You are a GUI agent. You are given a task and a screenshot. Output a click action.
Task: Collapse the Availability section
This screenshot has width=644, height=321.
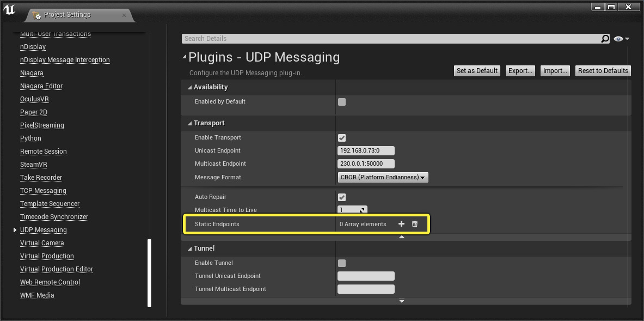point(190,87)
